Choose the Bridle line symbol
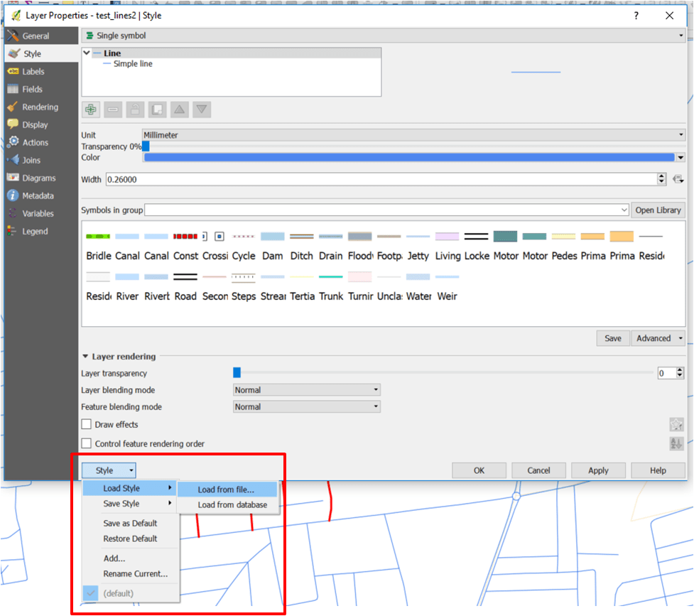Image resolution: width=694 pixels, height=616 pixels. coord(98,245)
